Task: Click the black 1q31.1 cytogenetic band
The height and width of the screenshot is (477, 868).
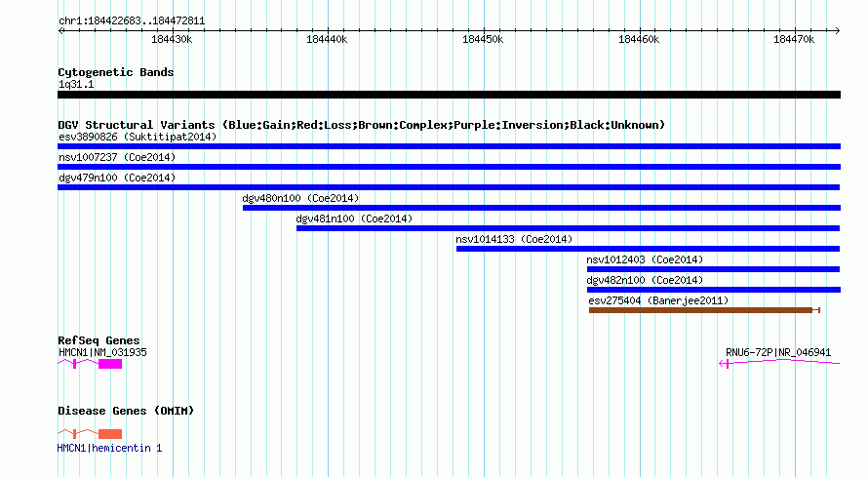Action: tap(449, 95)
